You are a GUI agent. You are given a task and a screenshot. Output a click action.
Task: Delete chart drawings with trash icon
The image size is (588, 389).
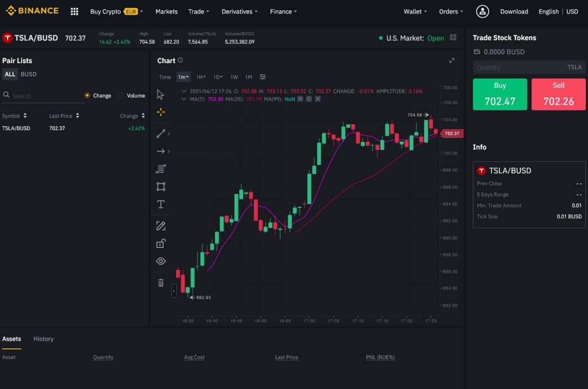click(161, 282)
